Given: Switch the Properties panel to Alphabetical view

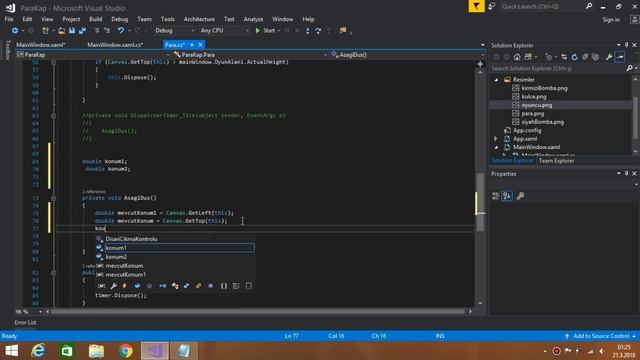Looking at the screenshot, I should pyautogui.click(x=507, y=196).
